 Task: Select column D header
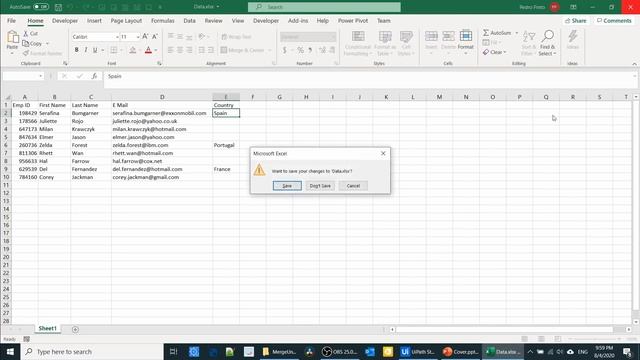162,97
